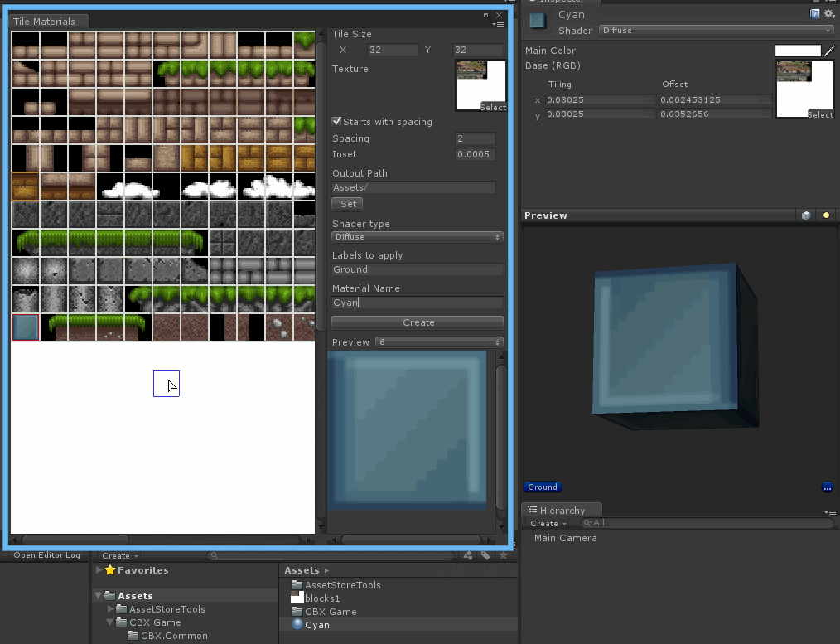Click the Assets breadcrumb in Project panel
840x644 pixels.
coord(302,570)
